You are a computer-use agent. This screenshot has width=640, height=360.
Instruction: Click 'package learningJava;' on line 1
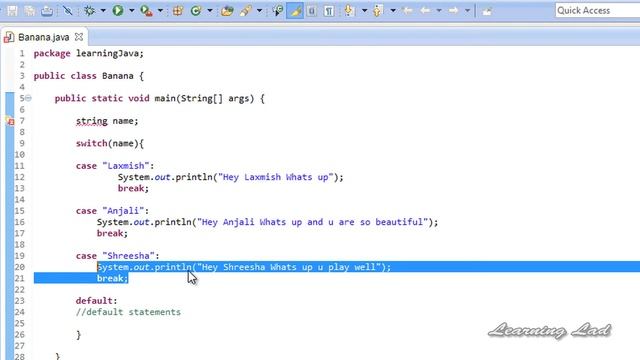[x=89, y=53]
